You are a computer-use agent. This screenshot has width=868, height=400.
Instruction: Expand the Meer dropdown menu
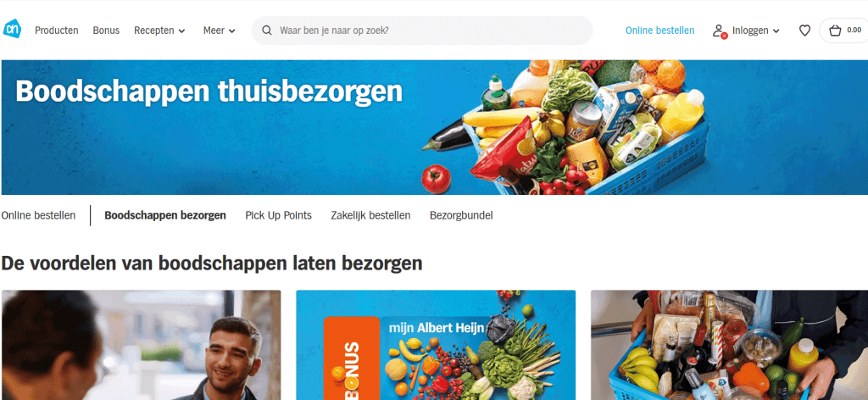pos(220,31)
